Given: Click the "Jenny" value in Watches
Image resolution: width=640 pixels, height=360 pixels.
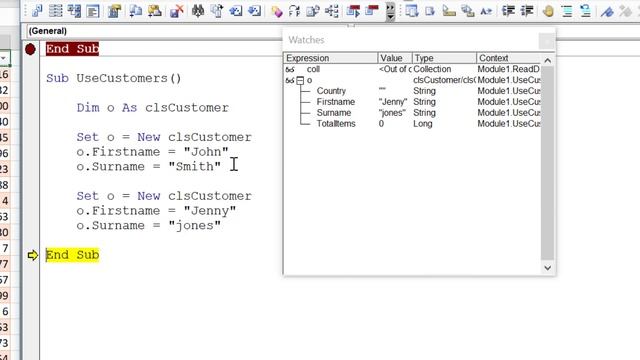Looking at the screenshot, I should (393, 102).
